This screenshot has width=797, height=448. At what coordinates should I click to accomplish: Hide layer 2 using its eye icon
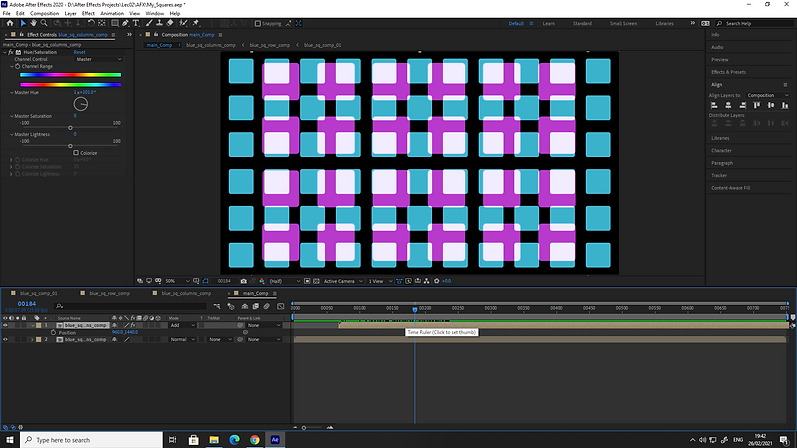coord(5,339)
